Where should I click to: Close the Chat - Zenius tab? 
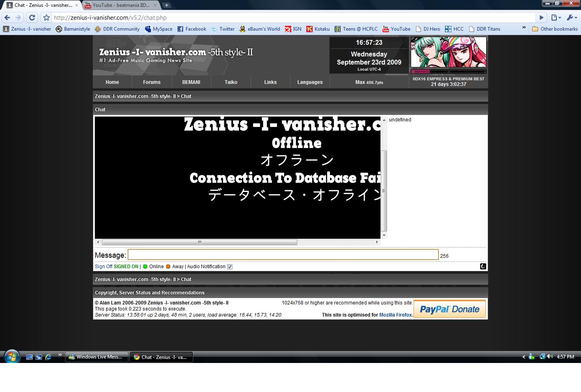pyautogui.click(x=77, y=5)
